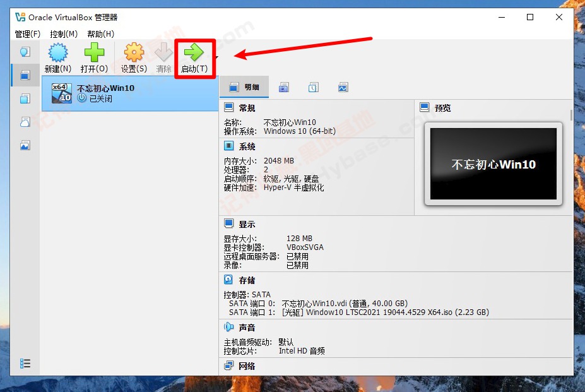Open the activity monitor graph tab
The height and width of the screenshot is (392, 585).
(343, 86)
